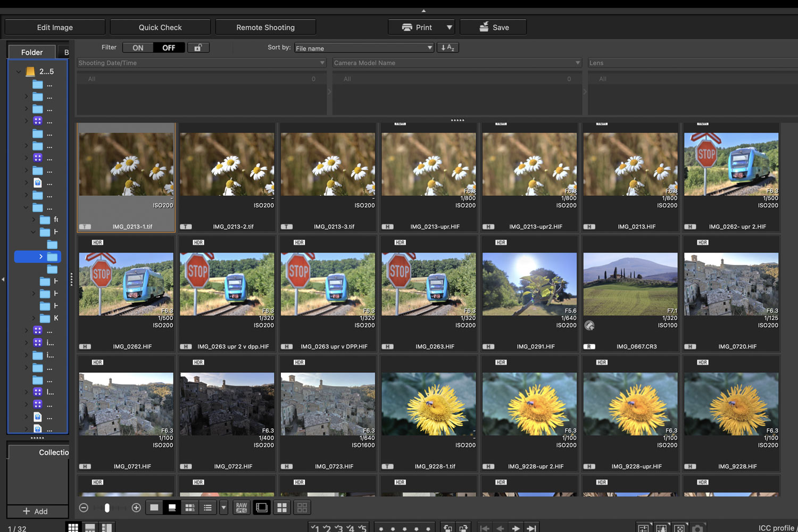
Task: Apply check mark 1 rating
Action: tap(315, 528)
